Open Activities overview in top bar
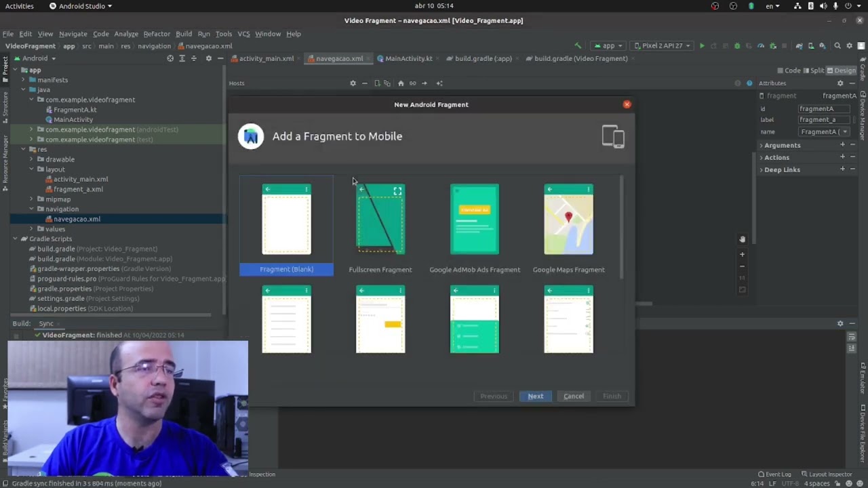This screenshot has height=488, width=868. [20, 6]
